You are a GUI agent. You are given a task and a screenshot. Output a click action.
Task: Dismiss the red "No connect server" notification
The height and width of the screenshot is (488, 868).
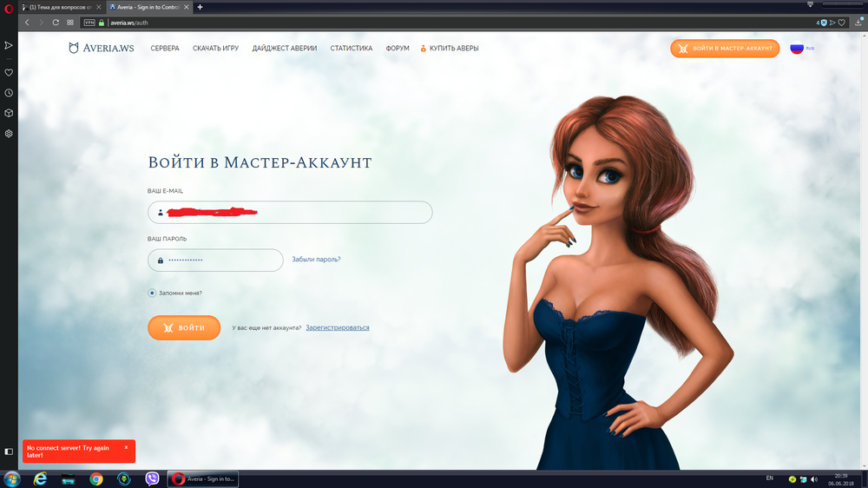126,447
